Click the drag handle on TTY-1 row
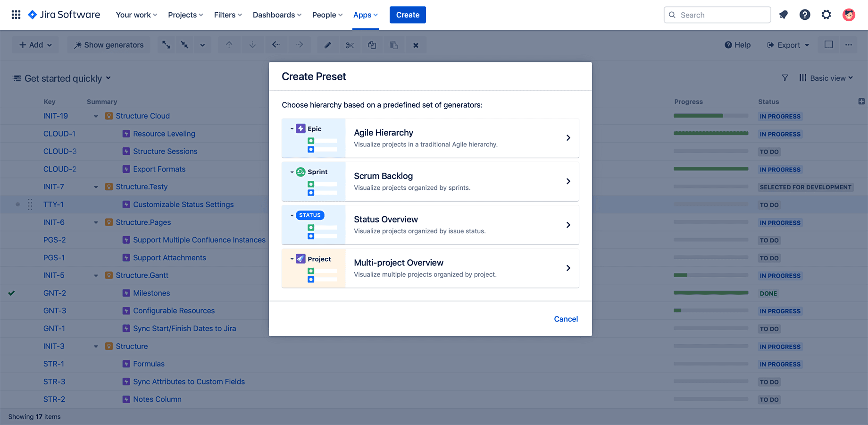 [30, 204]
